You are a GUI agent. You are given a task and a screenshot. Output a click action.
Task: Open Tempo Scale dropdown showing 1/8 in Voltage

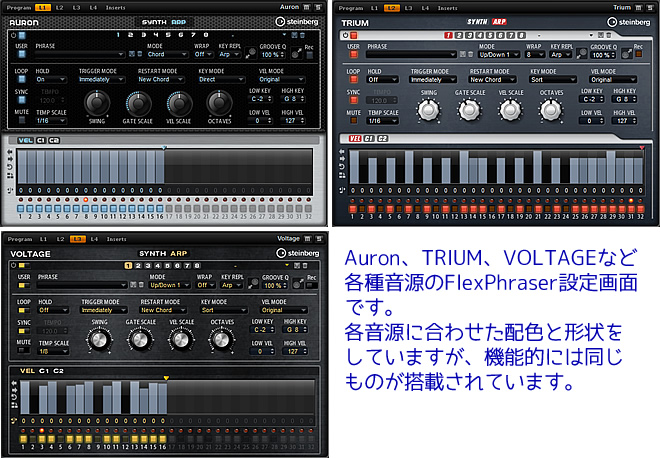point(53,351)
